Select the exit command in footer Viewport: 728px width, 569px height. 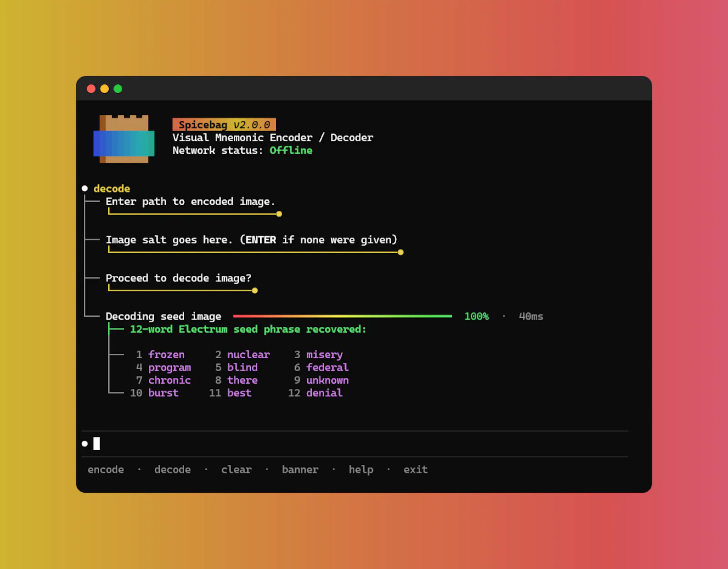click(415, 470)
